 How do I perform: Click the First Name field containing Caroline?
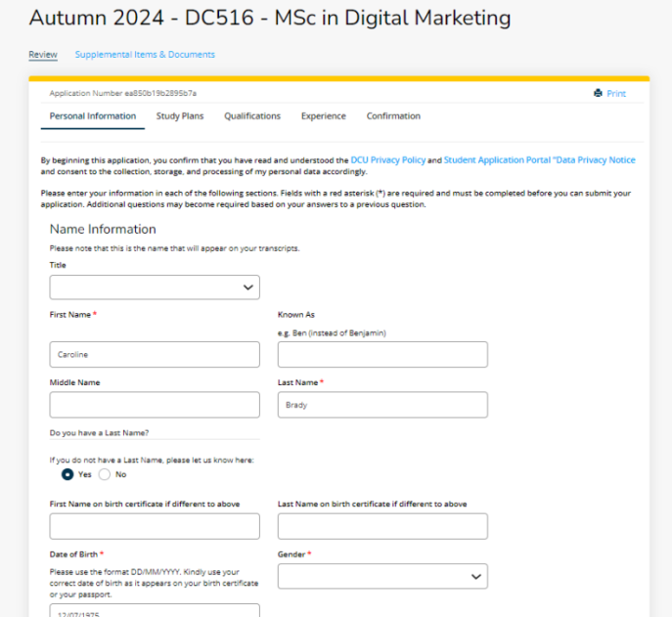click(x=155, y=354)
